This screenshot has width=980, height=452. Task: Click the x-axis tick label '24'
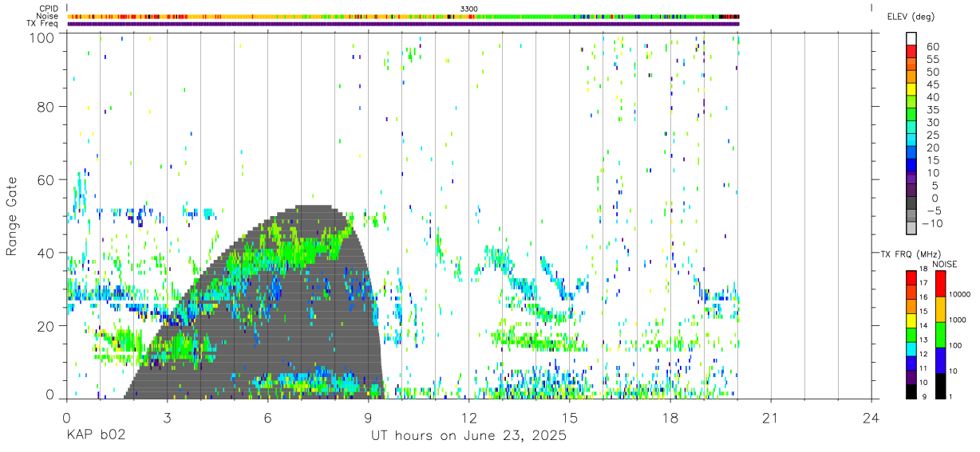(871, 417)
